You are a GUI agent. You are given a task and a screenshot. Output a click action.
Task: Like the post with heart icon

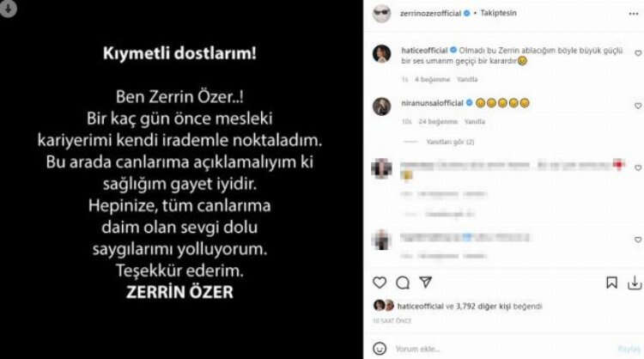click(380, 283)
